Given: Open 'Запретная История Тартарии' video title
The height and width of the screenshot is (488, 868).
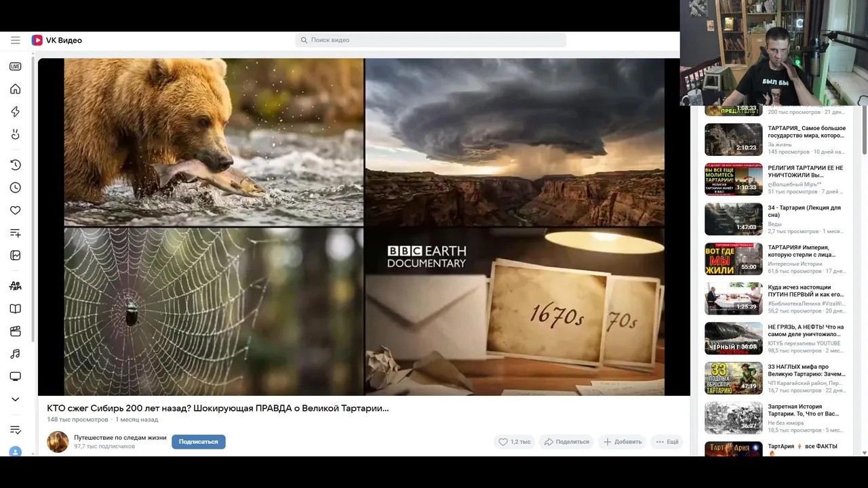Looking at the screenshot, I should [804, 410].
